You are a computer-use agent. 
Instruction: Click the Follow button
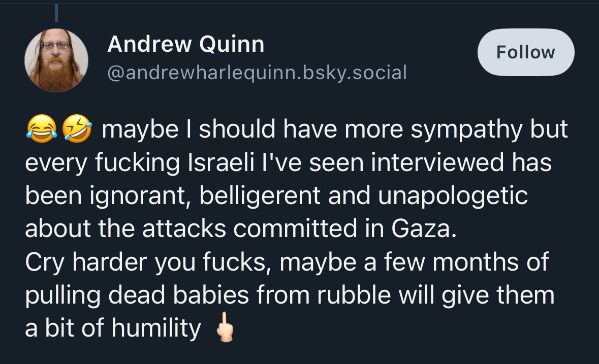(x=525, y=53)
